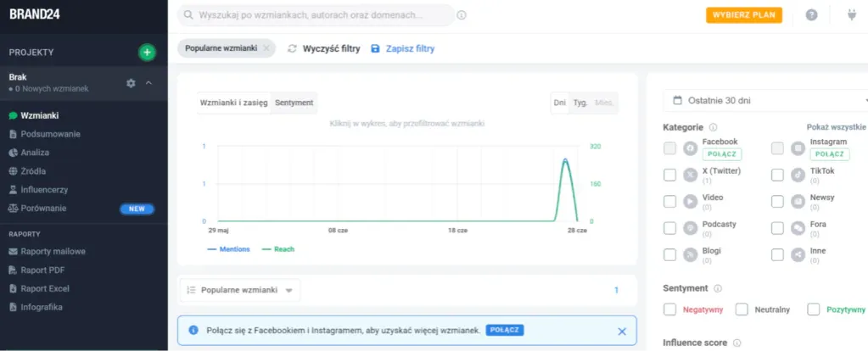Screen dimensions: 868x351
Task: Switch to the Sentyment chart tab
Action: pos(294,103)
